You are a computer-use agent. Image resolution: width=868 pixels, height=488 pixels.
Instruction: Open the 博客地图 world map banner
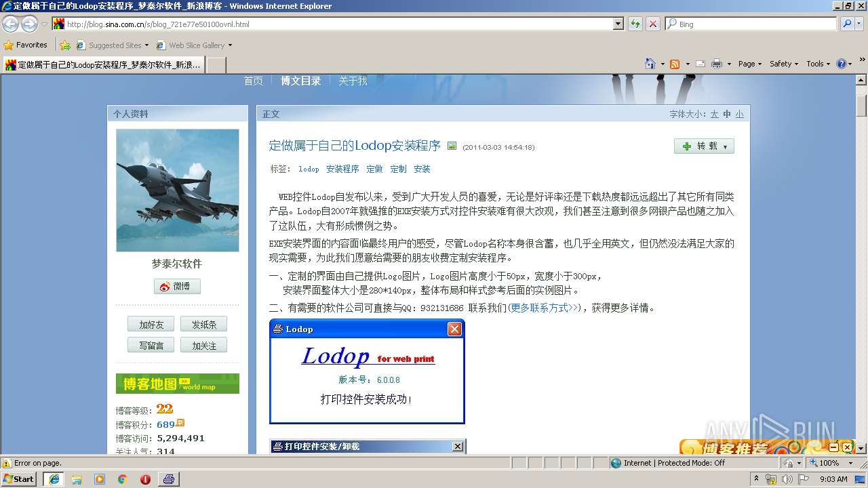(x=178, y=384)
